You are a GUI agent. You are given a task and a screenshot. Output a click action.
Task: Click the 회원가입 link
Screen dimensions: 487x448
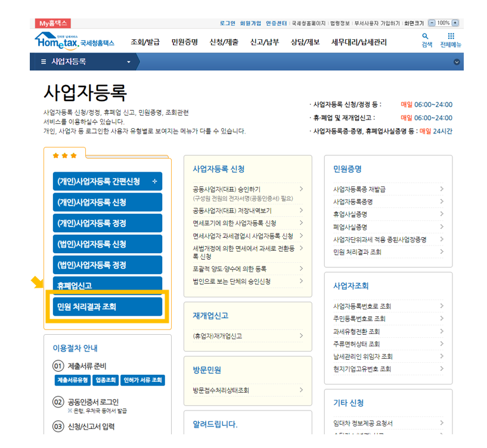[250, 23]
